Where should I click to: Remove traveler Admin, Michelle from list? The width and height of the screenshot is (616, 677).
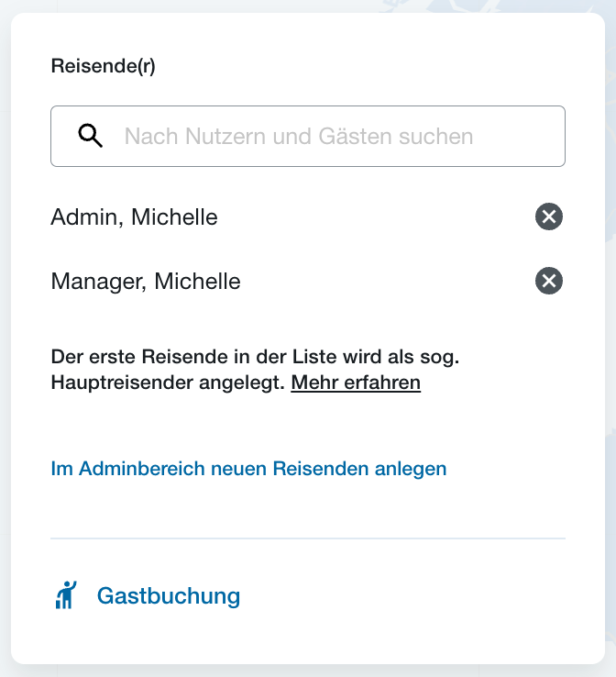549,216
